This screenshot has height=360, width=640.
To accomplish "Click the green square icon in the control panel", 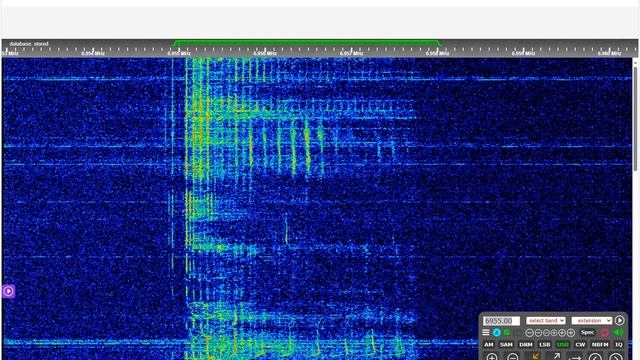I will (x=507, y=333).
